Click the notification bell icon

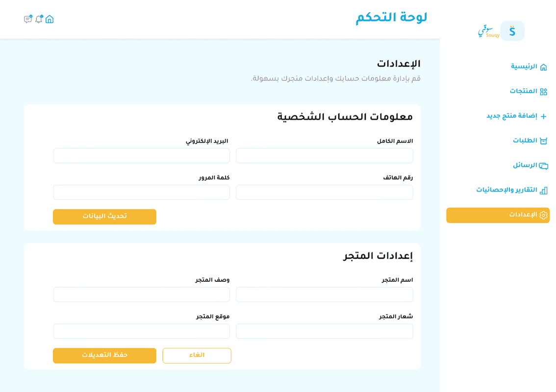39,19
